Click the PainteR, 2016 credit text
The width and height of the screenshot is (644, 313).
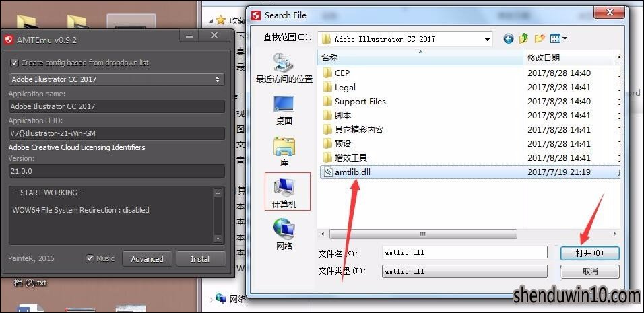tap(31, 258)
